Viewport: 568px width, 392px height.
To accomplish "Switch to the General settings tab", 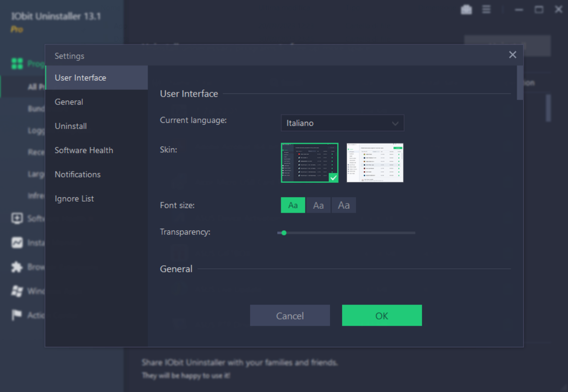I will pos(96,102).
